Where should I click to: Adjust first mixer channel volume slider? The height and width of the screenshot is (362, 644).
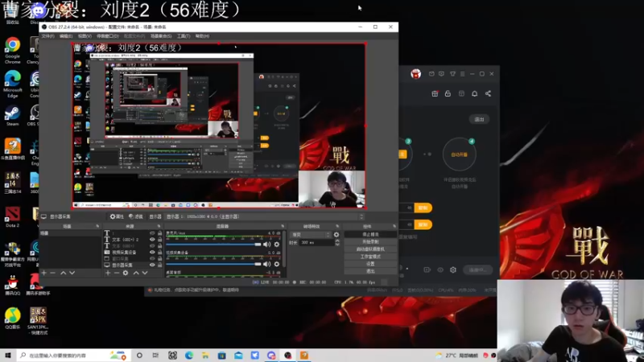(214, 245)
